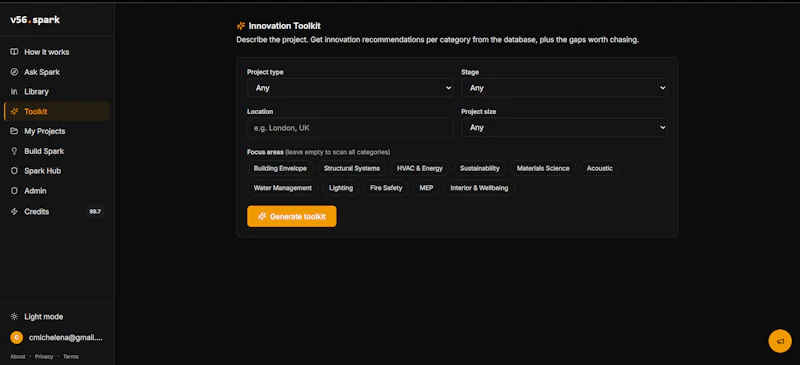The image size is (800, 365).
Task: Go to Ask Spark page
Action: pos(57,72)
